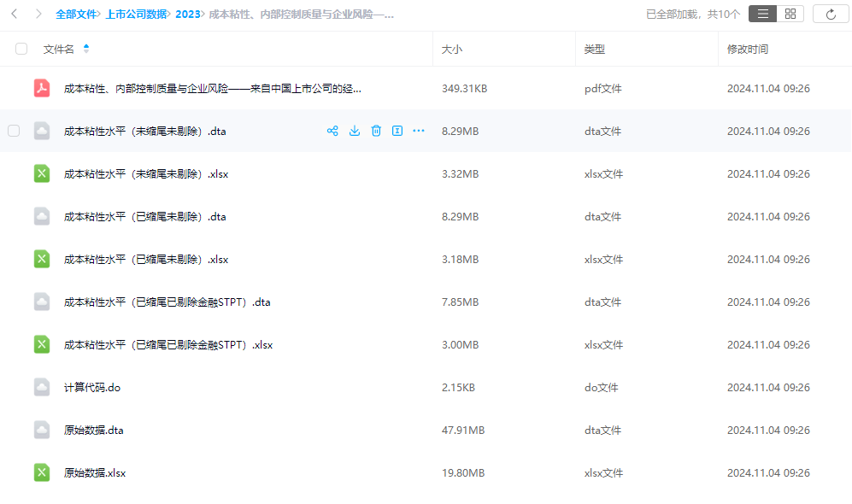Open 原始数据.dta file name
The width and height of the screenshot is (852, 504).
coord(93,431)
